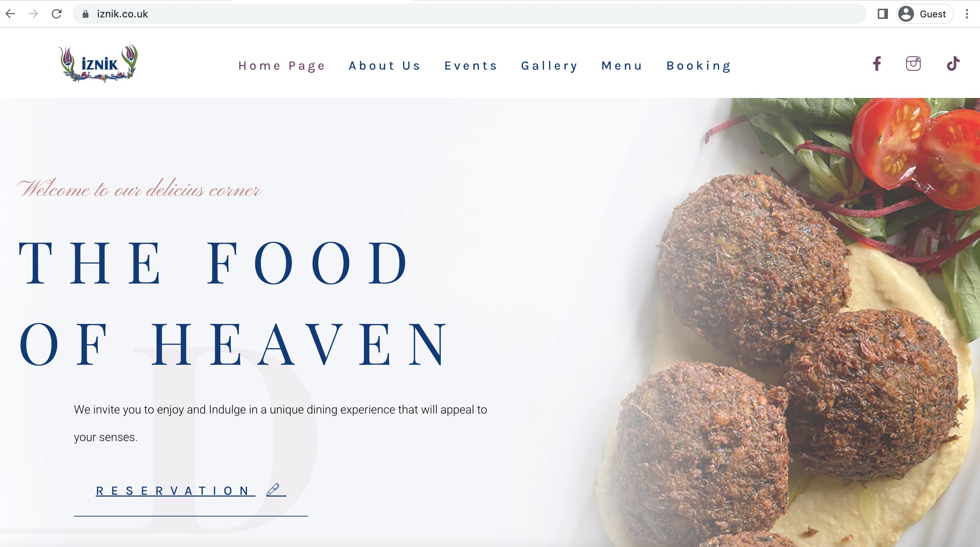Click the iznik.co.uk address bar
Screen dimensions: 980x547
click(x=469, y=14)
